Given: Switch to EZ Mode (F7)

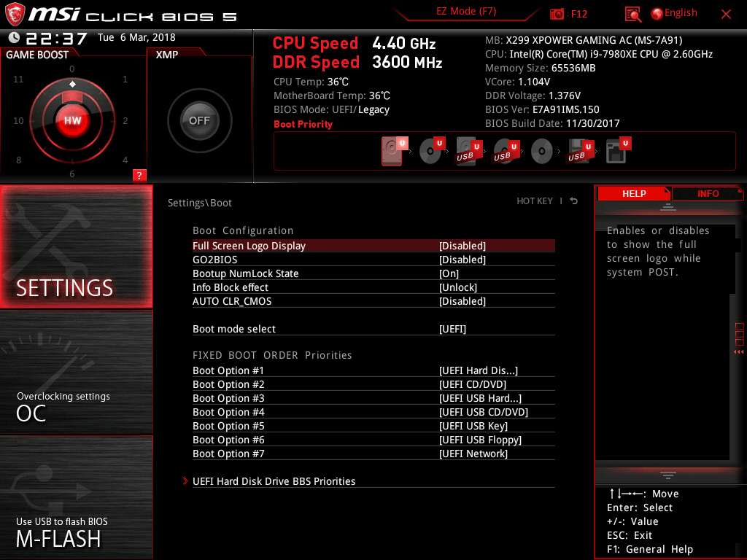Looking at the screenshot, I should 466,12.
